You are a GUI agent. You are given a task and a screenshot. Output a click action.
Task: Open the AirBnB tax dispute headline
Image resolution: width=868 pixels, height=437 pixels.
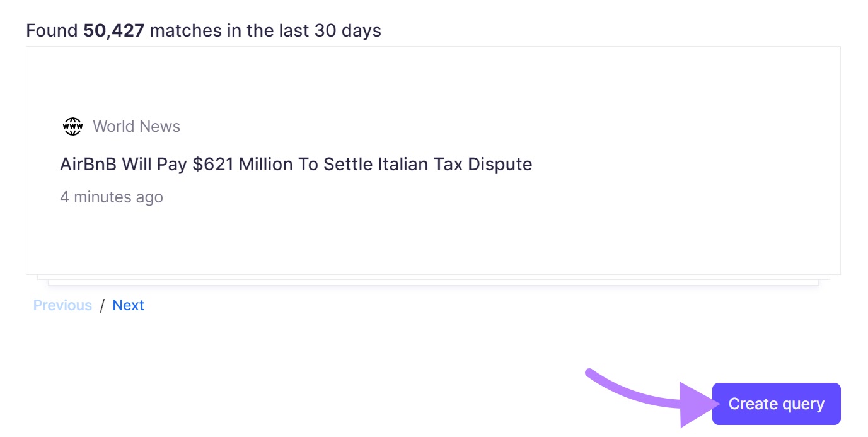point(296,164)
